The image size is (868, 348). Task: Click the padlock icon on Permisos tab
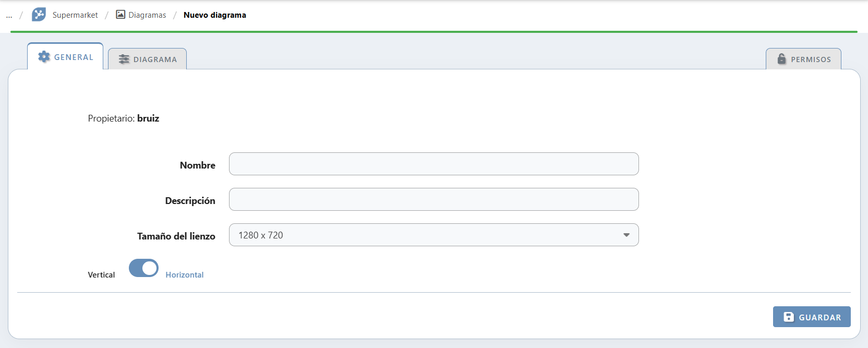pyautogui.click(x=781, y=59)
